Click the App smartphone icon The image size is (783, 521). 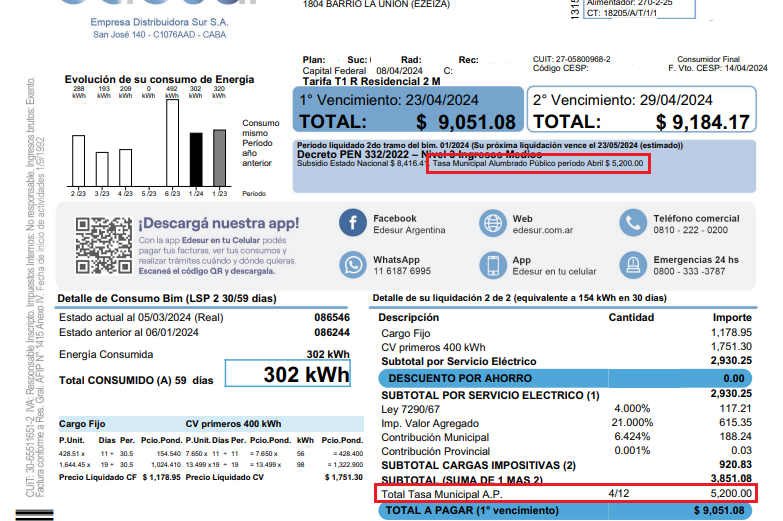(493, 265)
